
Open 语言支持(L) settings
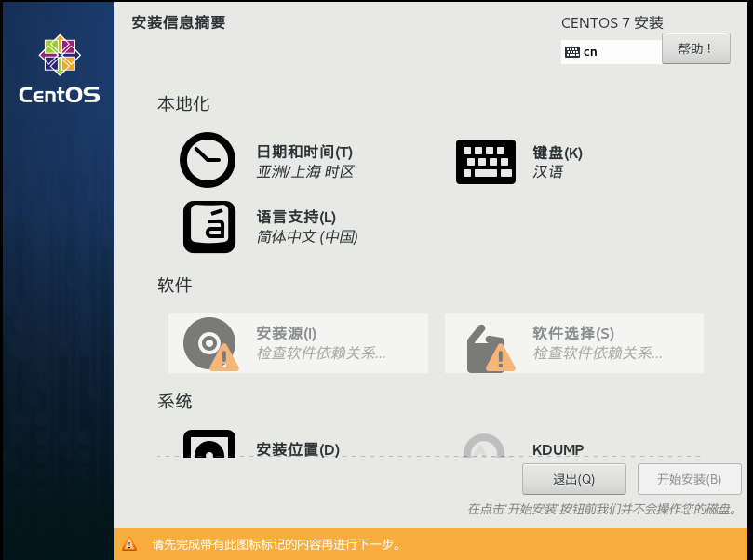[x=296, y=217]
